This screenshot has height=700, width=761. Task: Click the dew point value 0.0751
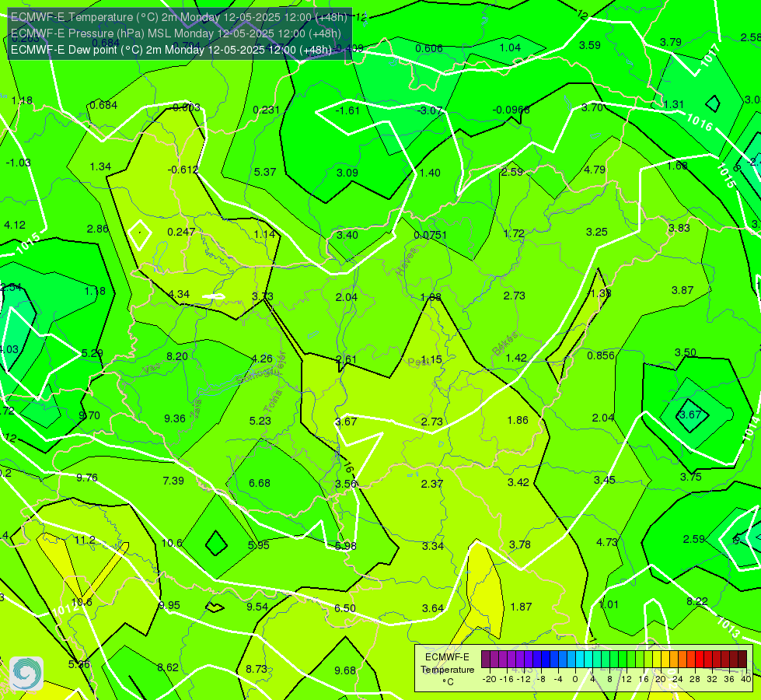point(430,235)
